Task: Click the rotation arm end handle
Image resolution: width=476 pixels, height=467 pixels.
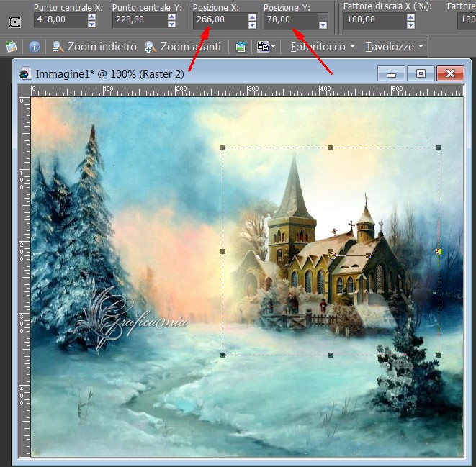Action: click(x=368, y=256)
